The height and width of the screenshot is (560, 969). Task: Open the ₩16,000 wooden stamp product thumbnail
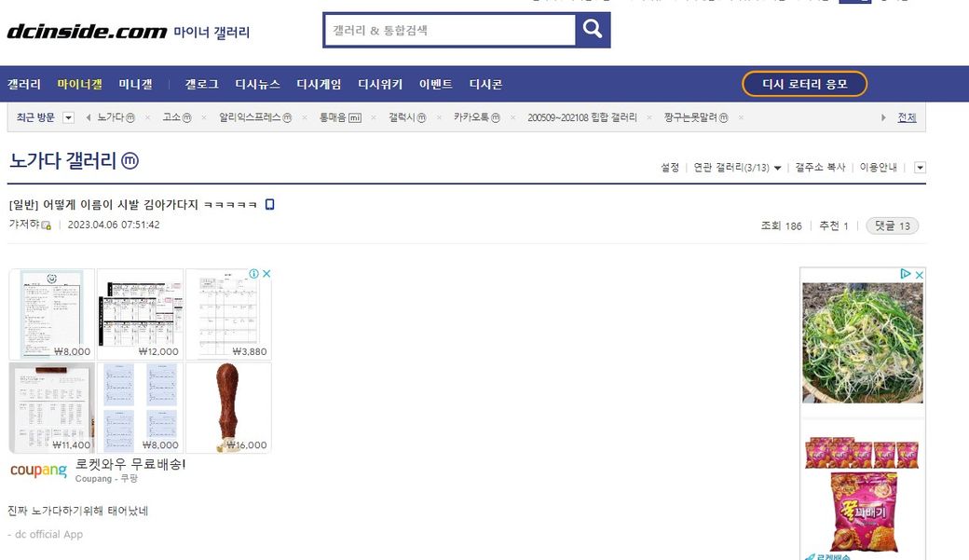(228, 407)
